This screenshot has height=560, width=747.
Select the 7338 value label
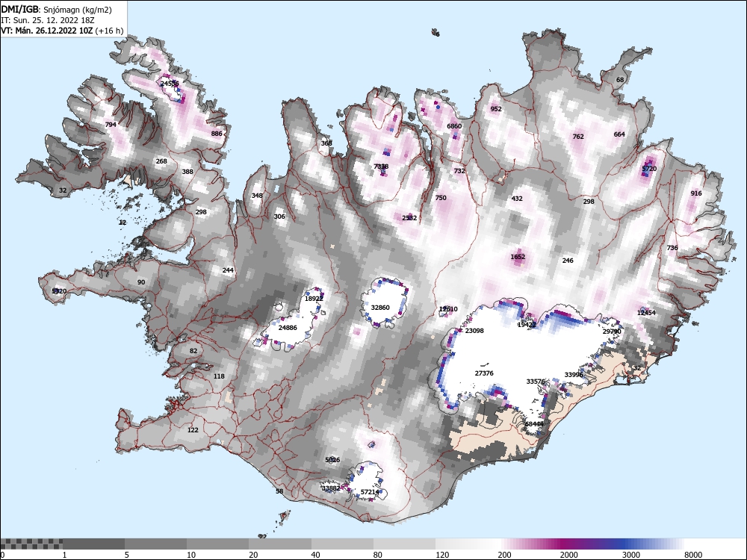click(x=381, y=167)
